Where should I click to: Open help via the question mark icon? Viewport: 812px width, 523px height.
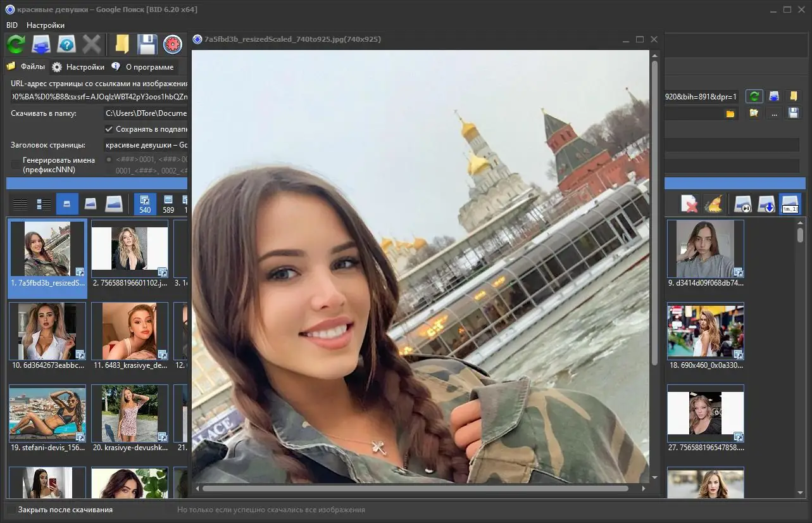[66, 44]
